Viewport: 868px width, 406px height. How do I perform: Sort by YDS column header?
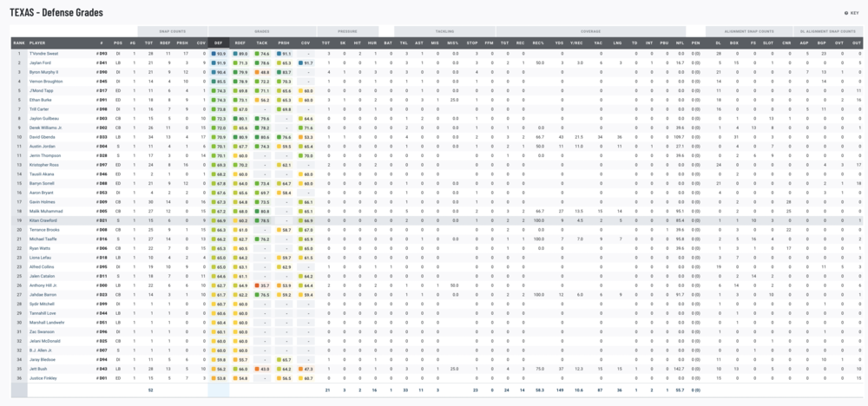click(x=560, y=43)
